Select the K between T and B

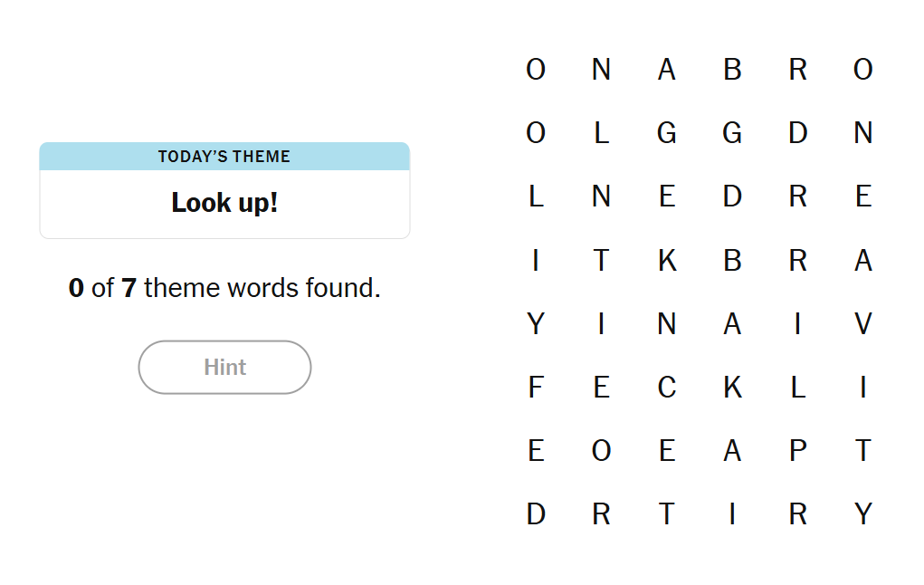click(x=667, y=261)
